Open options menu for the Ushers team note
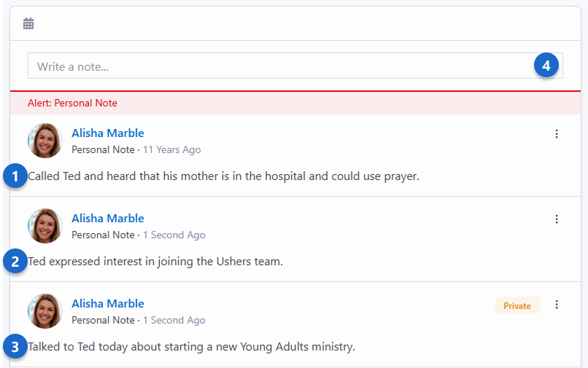The height and width of the screenshot is (368, 588). click(x=557, y=219)
